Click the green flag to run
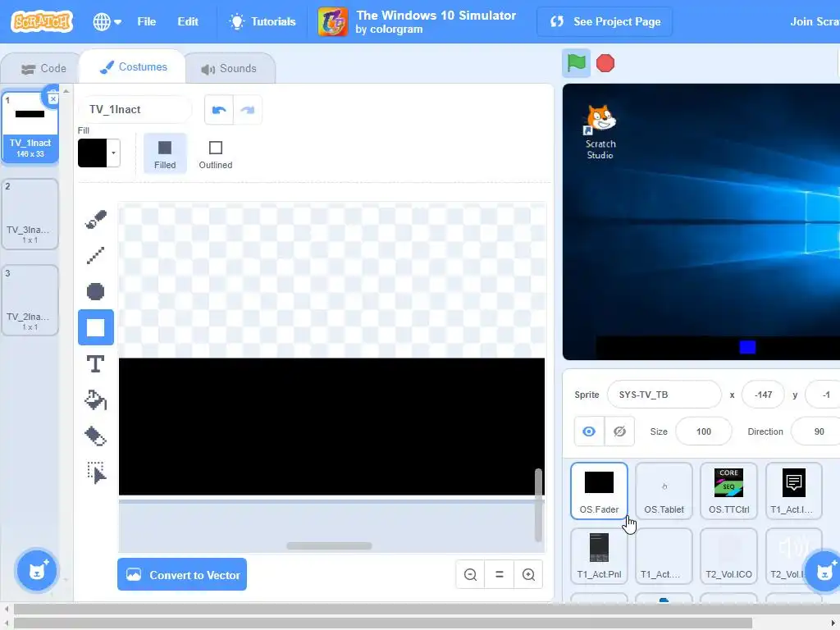Screen dimensions: 840x630 (576, 63)
